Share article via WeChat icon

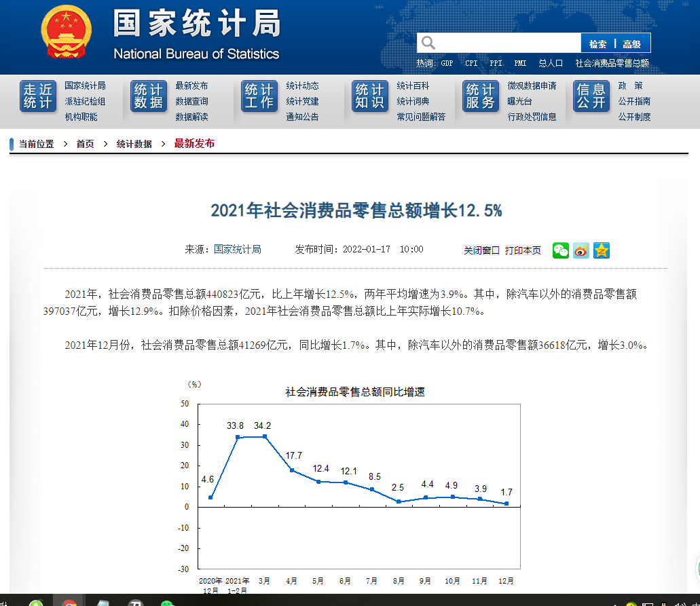560,250
